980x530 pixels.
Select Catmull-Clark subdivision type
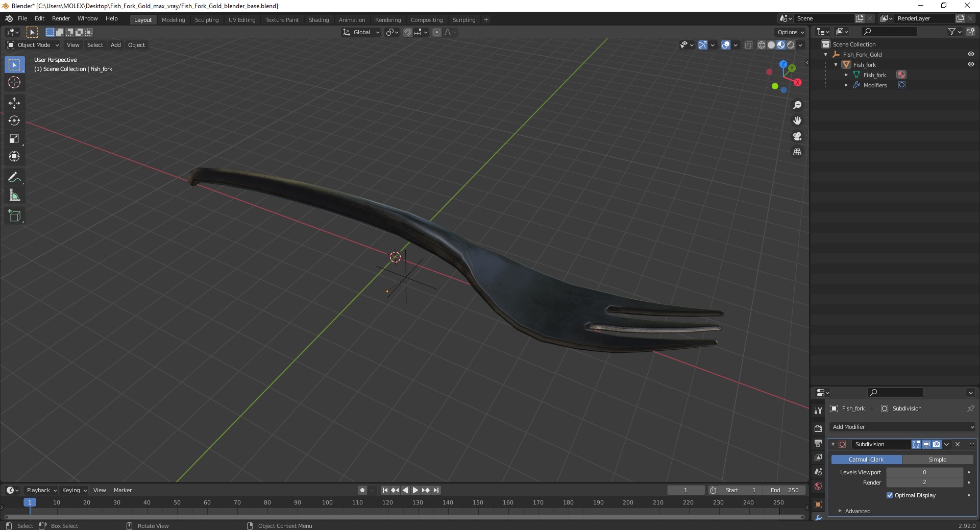click(866, 460)
